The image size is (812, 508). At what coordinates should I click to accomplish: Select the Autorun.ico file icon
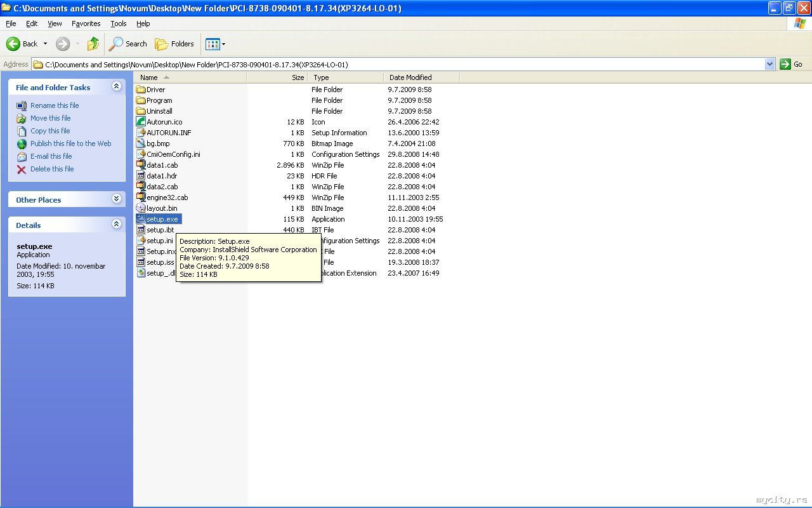141,122
